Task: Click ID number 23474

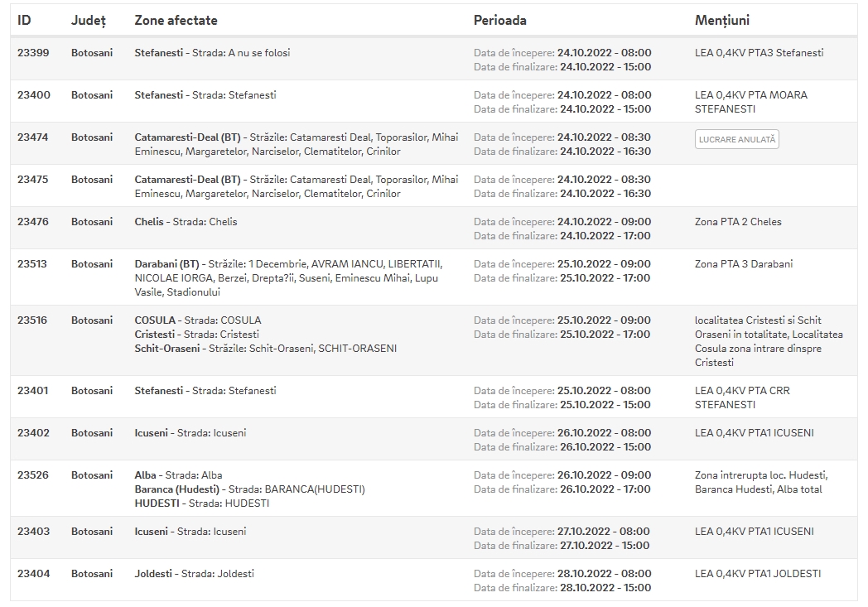Action: [33, 137]
